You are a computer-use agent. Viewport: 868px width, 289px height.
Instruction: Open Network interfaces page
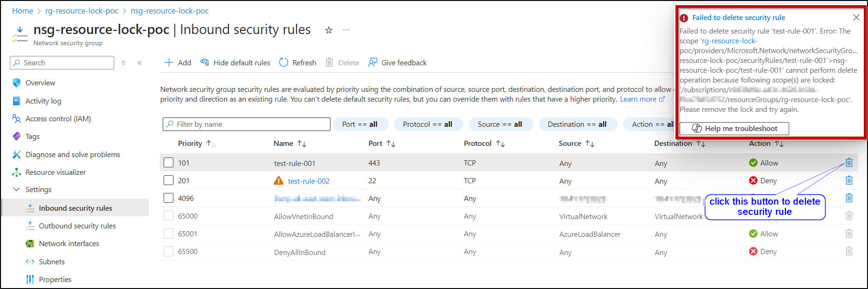point(69,244)
